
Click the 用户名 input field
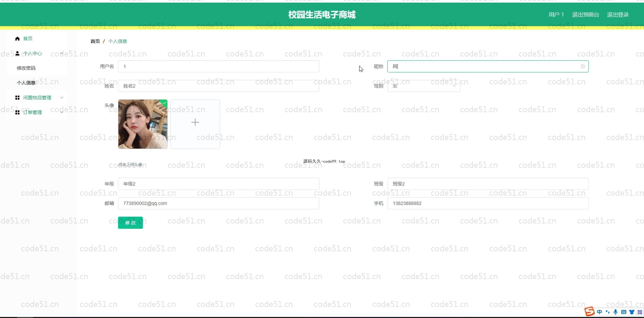218,66
